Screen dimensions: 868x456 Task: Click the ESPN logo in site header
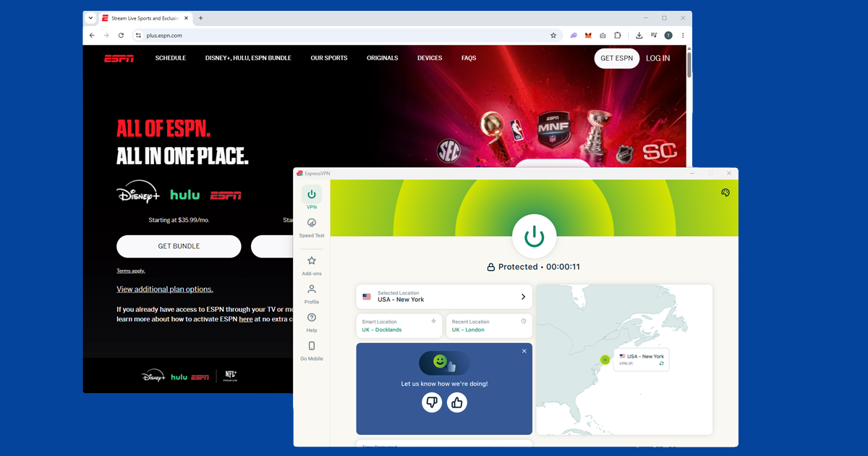coord(118,59)
